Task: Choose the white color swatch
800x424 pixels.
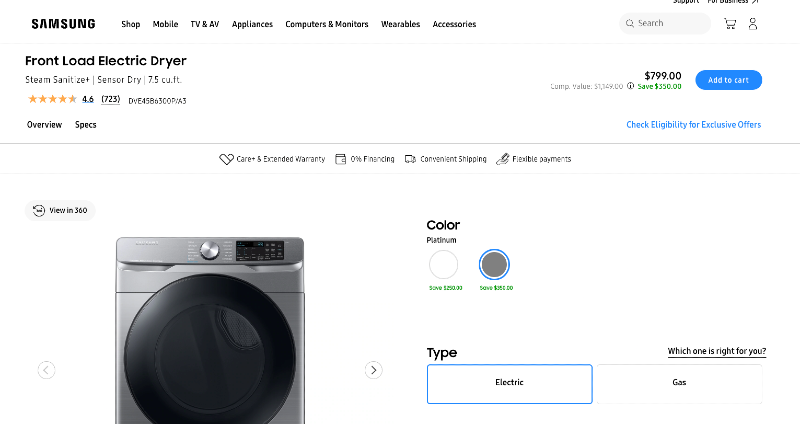Action: [x=444, y=265]
